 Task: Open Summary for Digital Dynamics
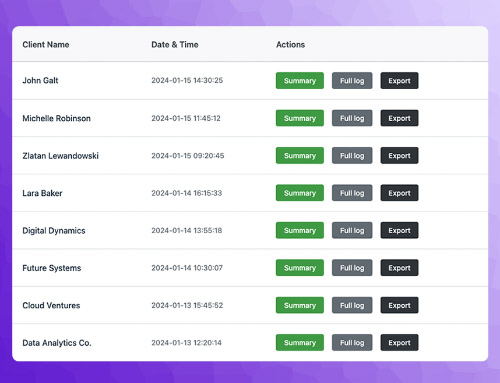[300, 230]
